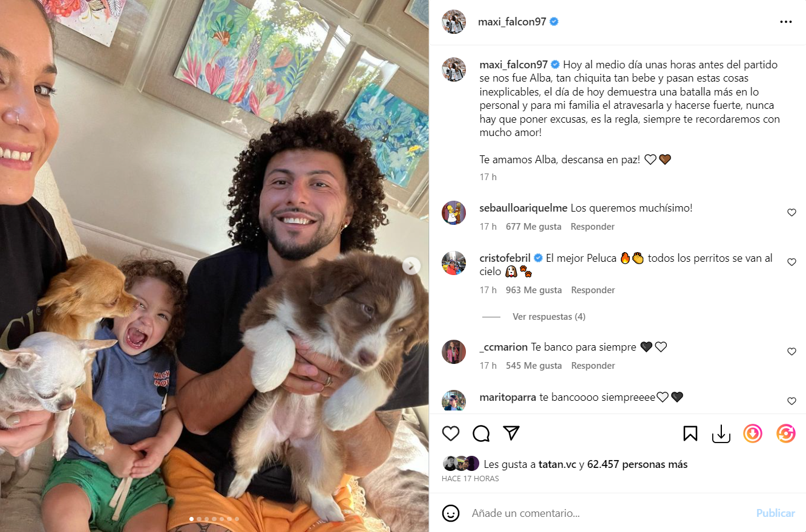The image size is (806, 532).
Task: Download media with the arrow tray icon
Action: pyautogui.click(x=721, y=433)
